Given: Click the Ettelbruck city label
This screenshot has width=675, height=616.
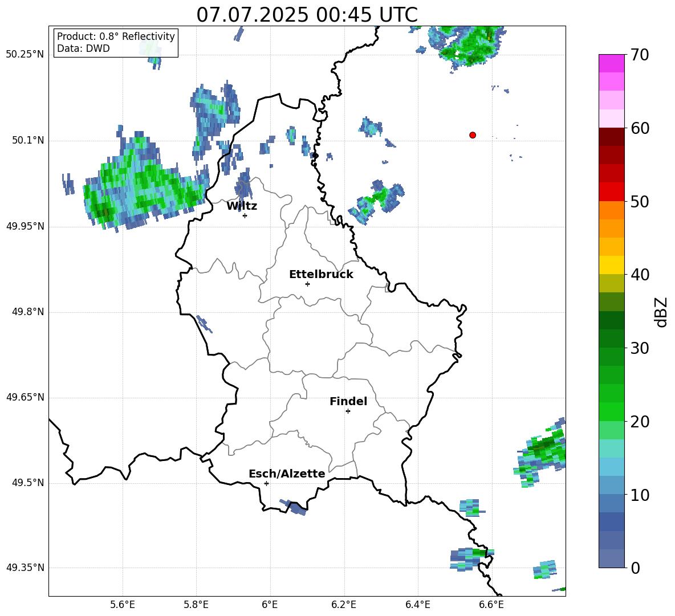Looking at the screenshot, I should (321, 275).
